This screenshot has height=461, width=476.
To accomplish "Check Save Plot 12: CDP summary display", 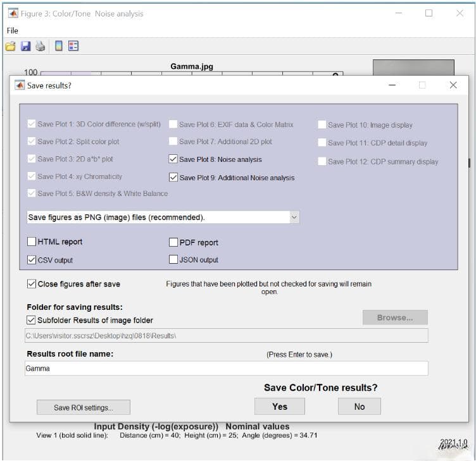I will click(322, 161).
